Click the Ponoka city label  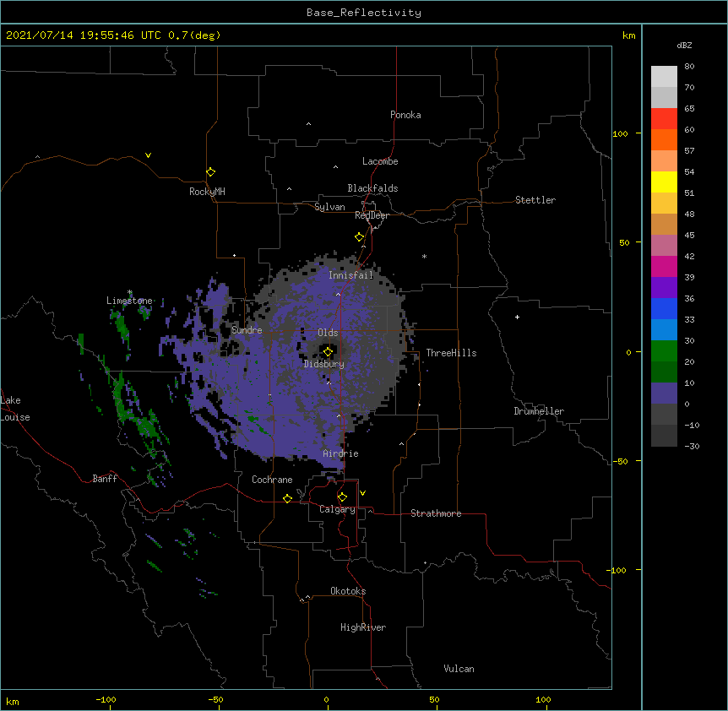(405, 115)
